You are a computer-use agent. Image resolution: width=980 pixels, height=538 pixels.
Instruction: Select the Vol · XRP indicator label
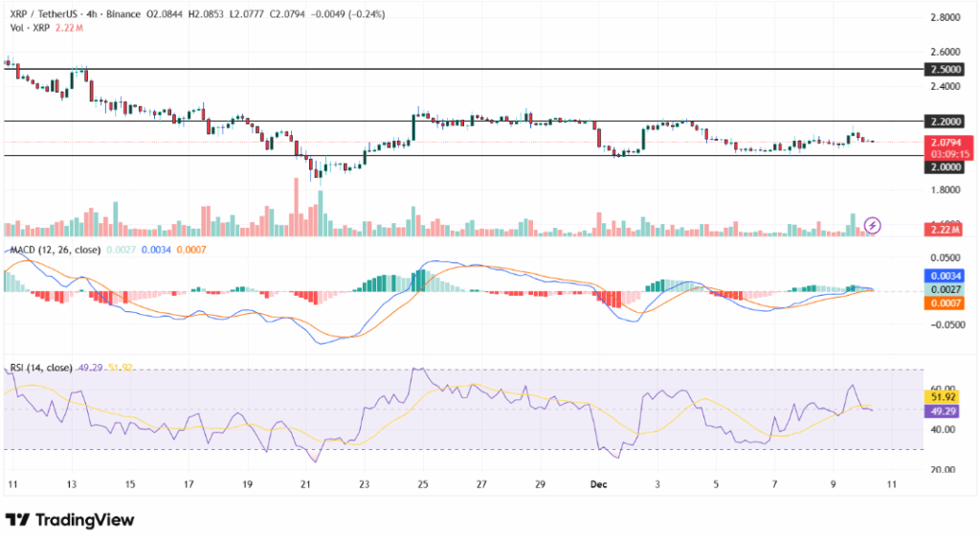31,28
